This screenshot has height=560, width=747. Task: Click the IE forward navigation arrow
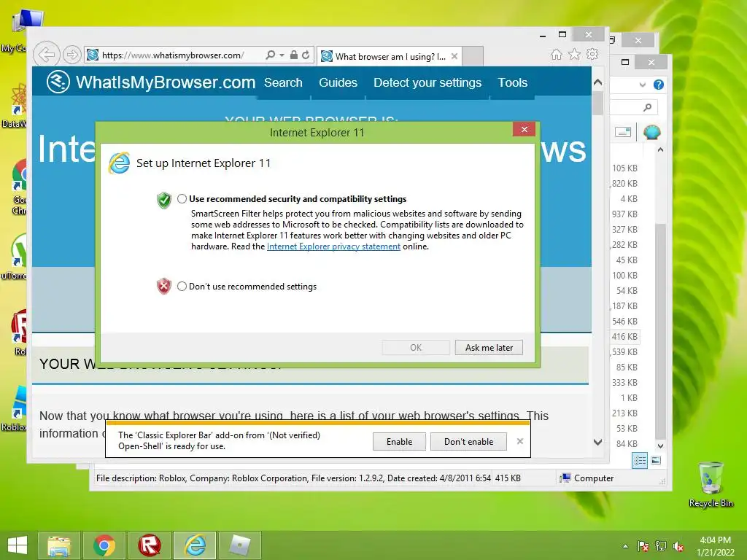pos(72,55)
